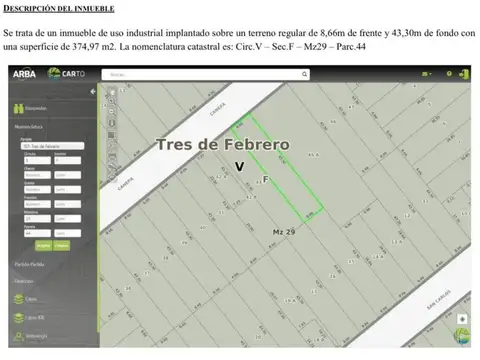This screenshot has height=360, width=480.
Task: Click the Parcela letter input
Action: coord(68,233)
